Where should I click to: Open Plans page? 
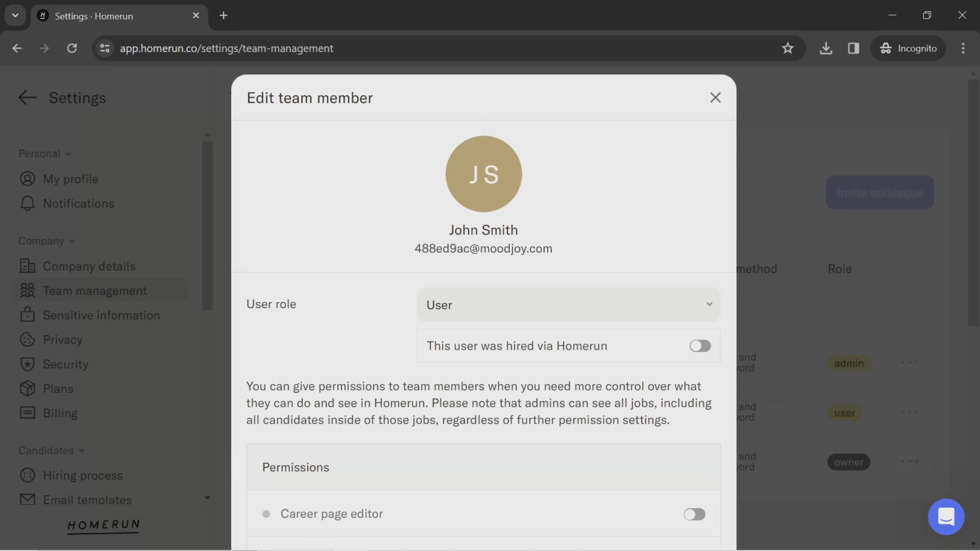[58, 389]
